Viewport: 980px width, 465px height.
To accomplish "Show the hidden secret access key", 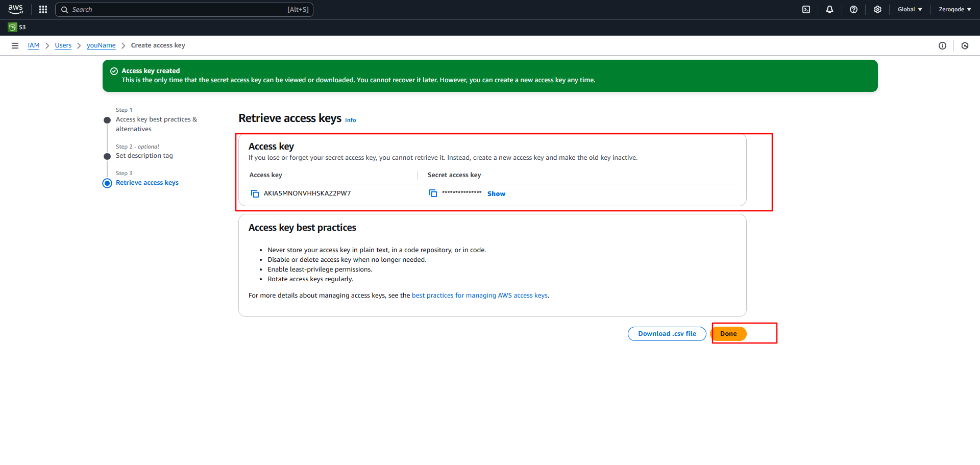I will click(x=496, y=194).
